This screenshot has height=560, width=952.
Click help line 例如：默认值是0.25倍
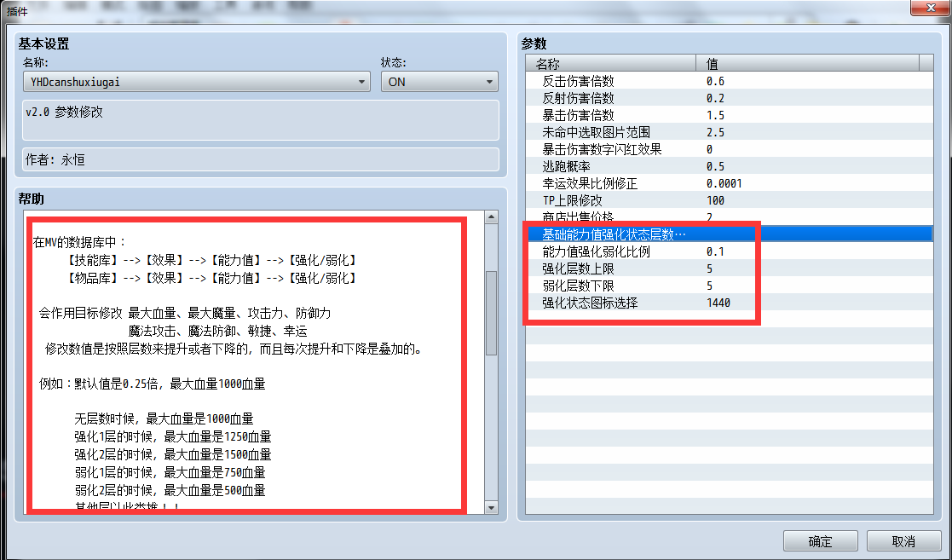click(152, 384)
